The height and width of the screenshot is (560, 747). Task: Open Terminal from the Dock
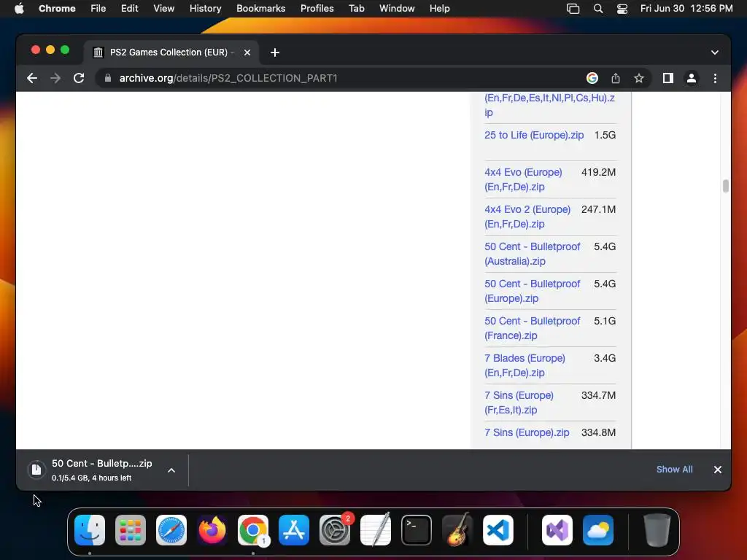417,530
